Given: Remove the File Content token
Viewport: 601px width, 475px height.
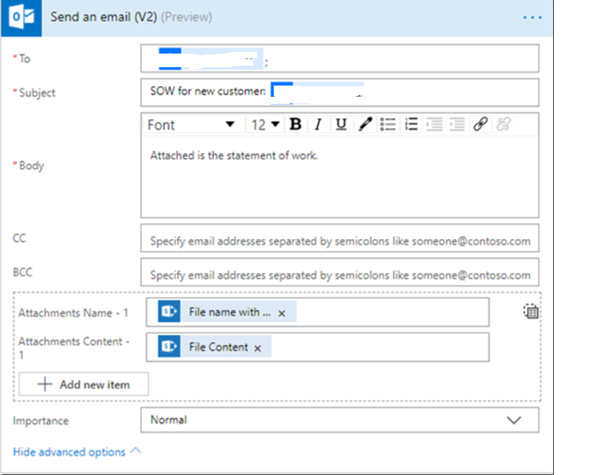Looking at the screenshot, I should coord(258,348).
